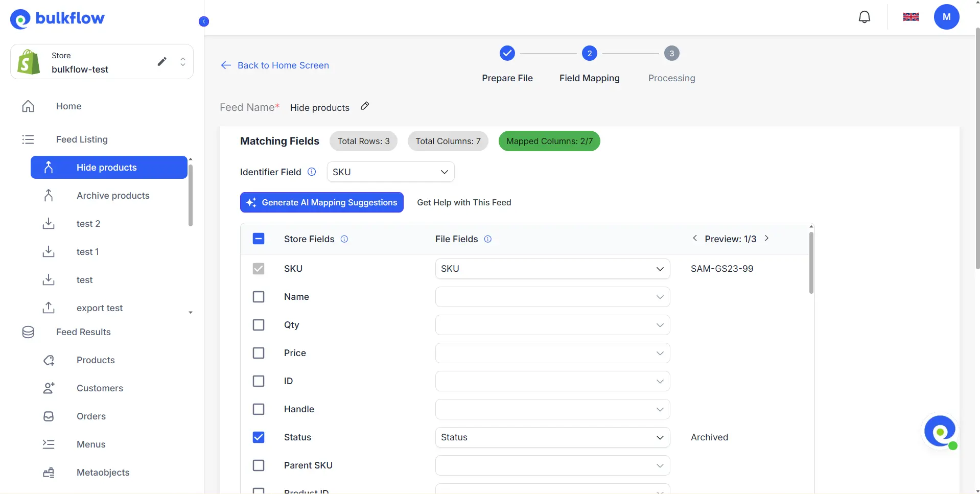
Task: Open the store switcher chevrons
Action: click(182, 61)
